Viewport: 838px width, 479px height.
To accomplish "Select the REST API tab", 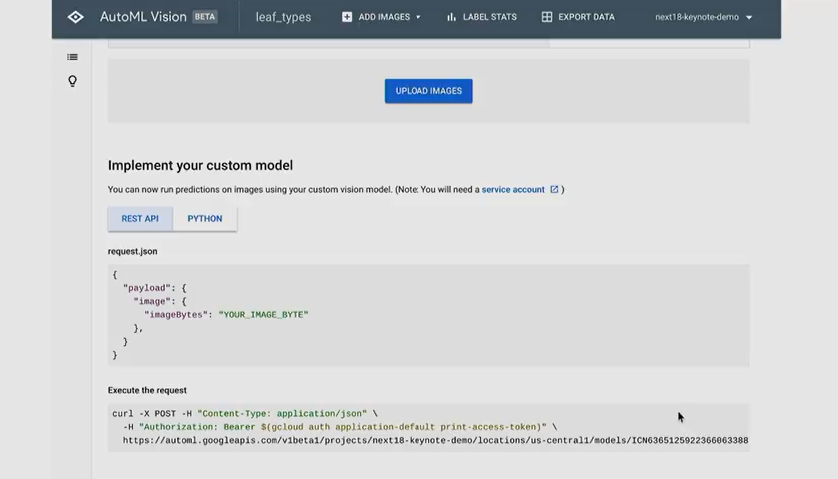I will [140, 219].
